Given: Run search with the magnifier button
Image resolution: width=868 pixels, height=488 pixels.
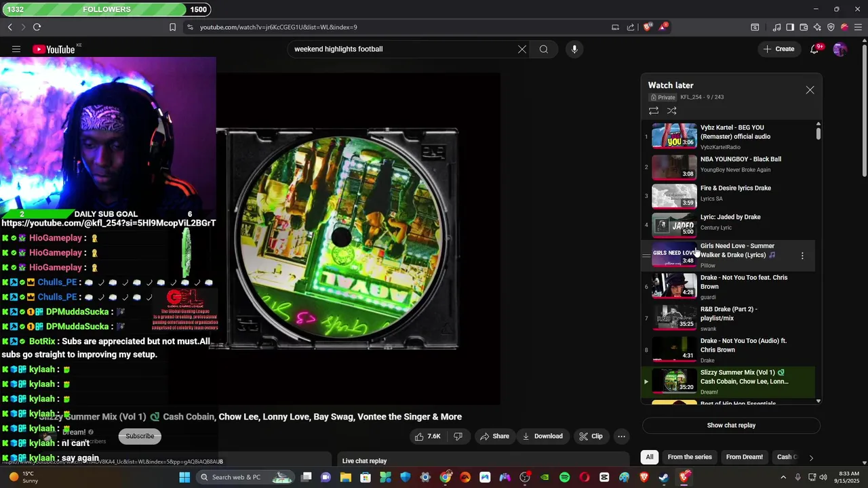Looking at the screenshot, I should click(544, 49).
